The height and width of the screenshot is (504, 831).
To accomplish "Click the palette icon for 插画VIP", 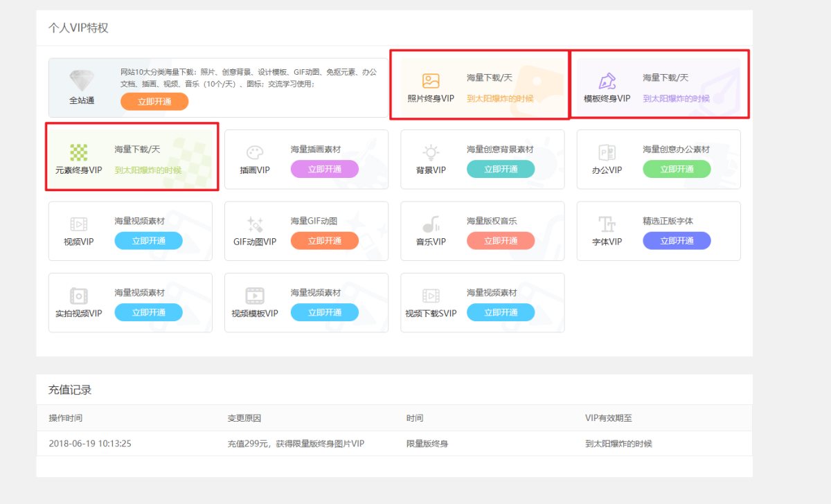I will tap(254, 152).
